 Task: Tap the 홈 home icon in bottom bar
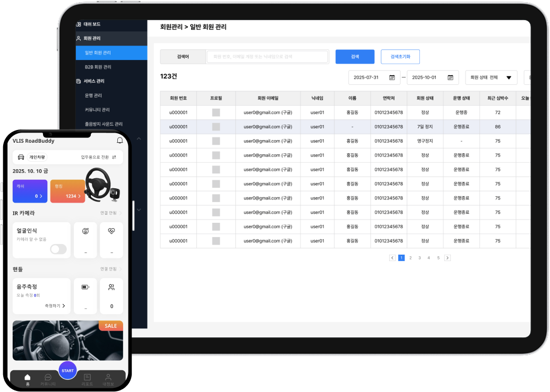28,379
